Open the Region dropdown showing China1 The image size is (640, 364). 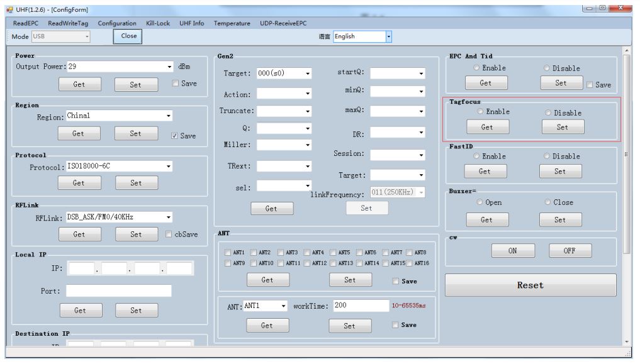(168, 116)
